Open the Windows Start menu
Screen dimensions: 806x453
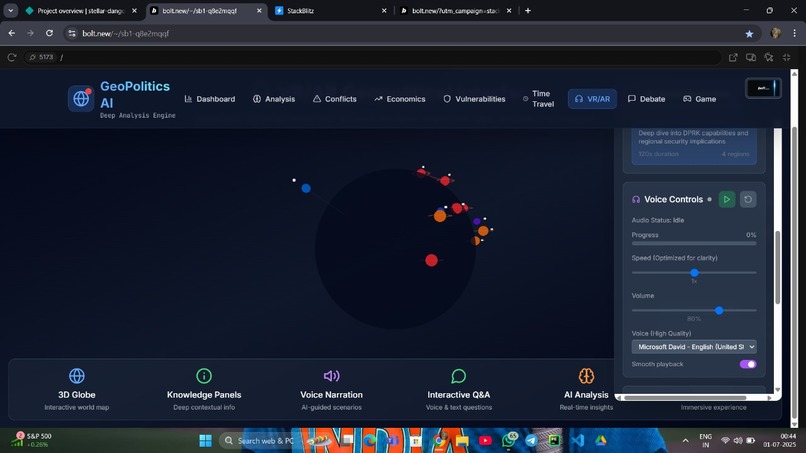click(x=205, y=441)
